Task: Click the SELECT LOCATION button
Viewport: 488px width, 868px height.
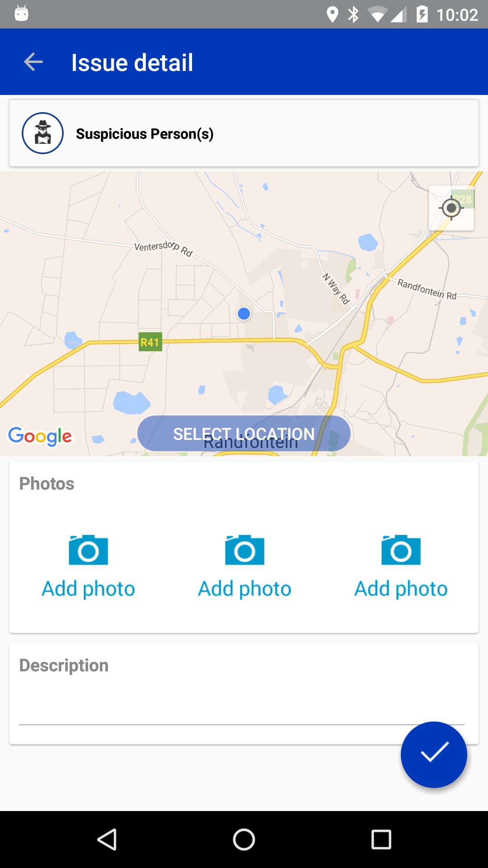Action: click(244, 434)
